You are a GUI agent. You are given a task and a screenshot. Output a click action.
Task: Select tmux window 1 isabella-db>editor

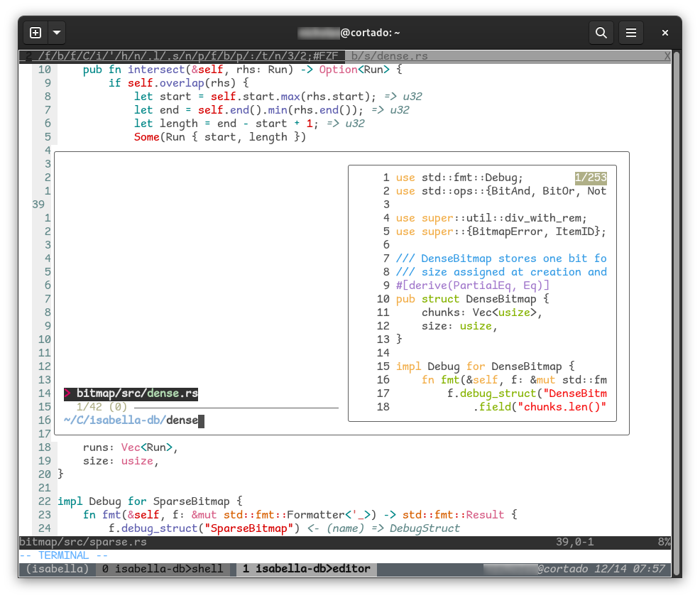pos(306,569)
